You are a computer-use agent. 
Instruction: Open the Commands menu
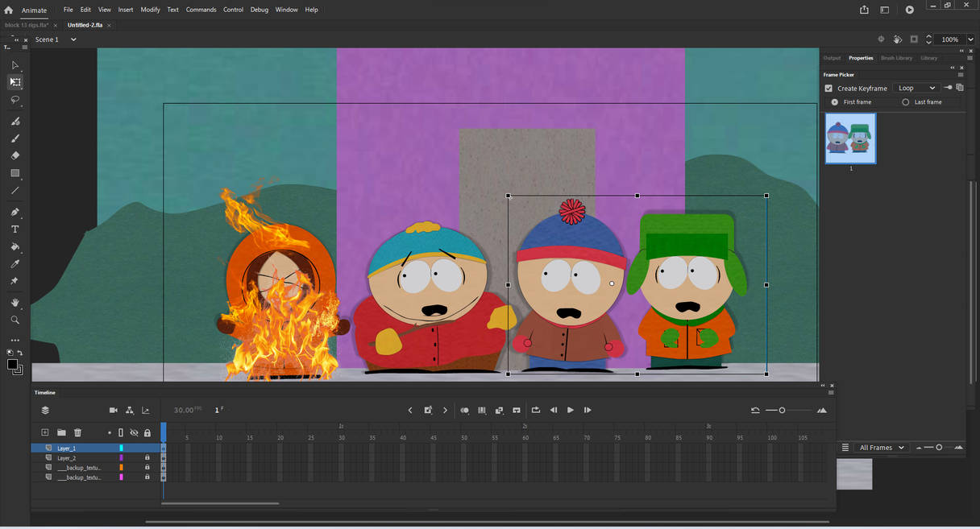pos(201,10)
